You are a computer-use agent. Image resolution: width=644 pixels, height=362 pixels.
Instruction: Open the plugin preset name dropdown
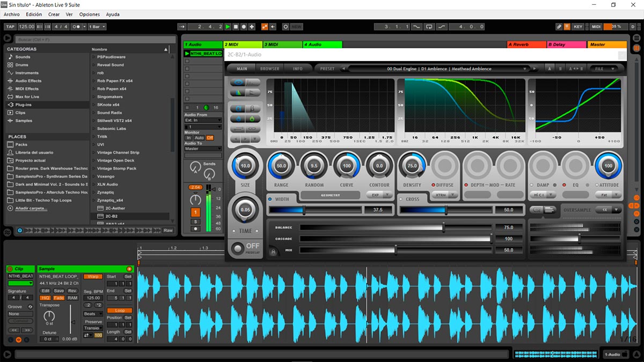(x=439, y=69)
